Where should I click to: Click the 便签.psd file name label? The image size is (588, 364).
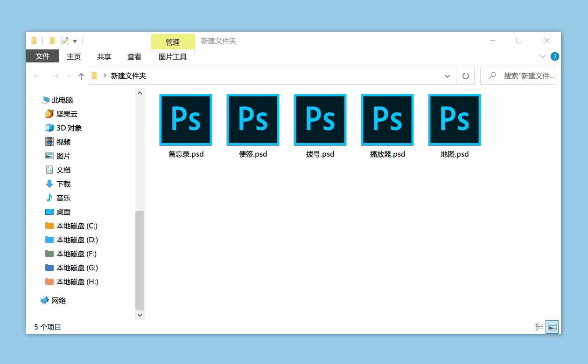[x=253, y=154]
